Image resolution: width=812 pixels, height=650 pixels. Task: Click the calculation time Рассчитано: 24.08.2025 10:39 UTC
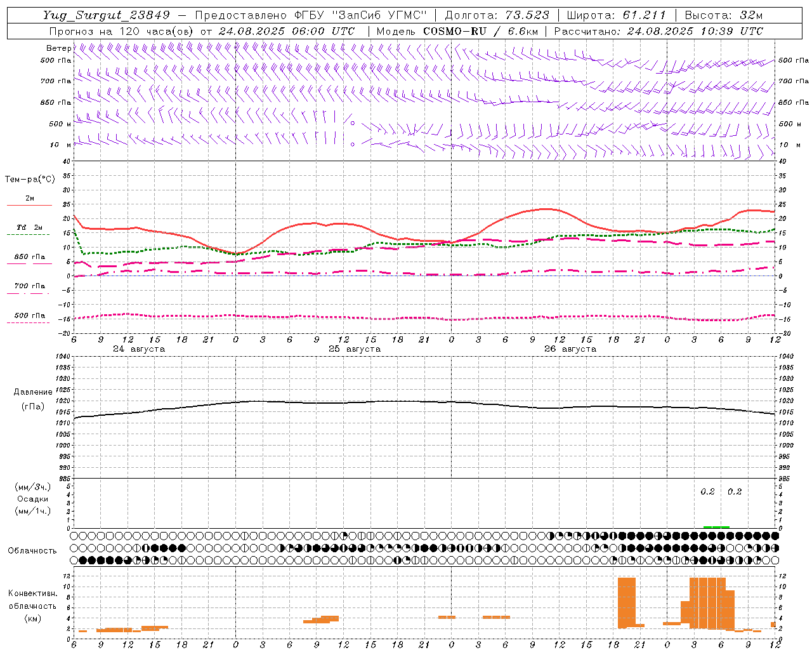(x=658, y=31)
